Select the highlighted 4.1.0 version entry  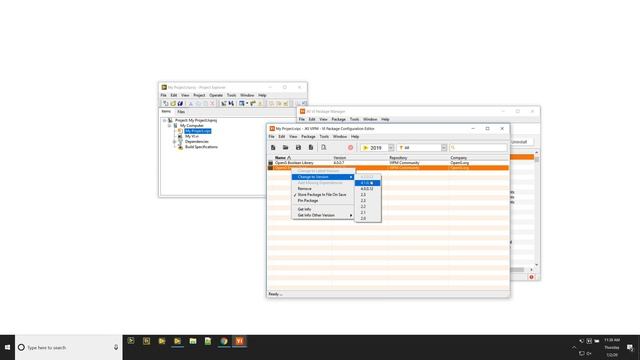click(x=367, y=183)
